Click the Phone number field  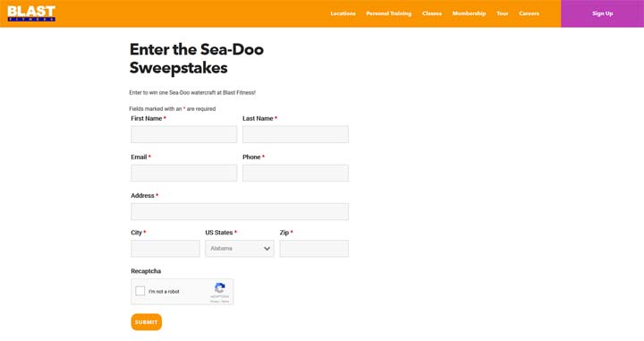click(295, 173)
